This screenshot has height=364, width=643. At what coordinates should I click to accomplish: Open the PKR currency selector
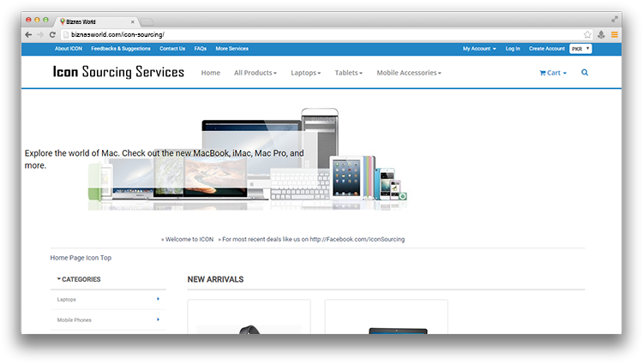[580, 49]
